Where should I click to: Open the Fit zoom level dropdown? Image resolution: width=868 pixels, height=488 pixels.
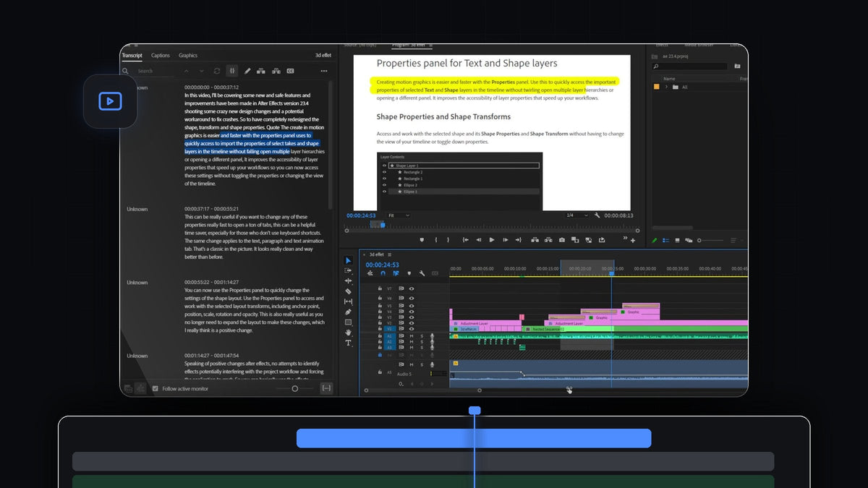pyautogui.click(x=399, y=215)
